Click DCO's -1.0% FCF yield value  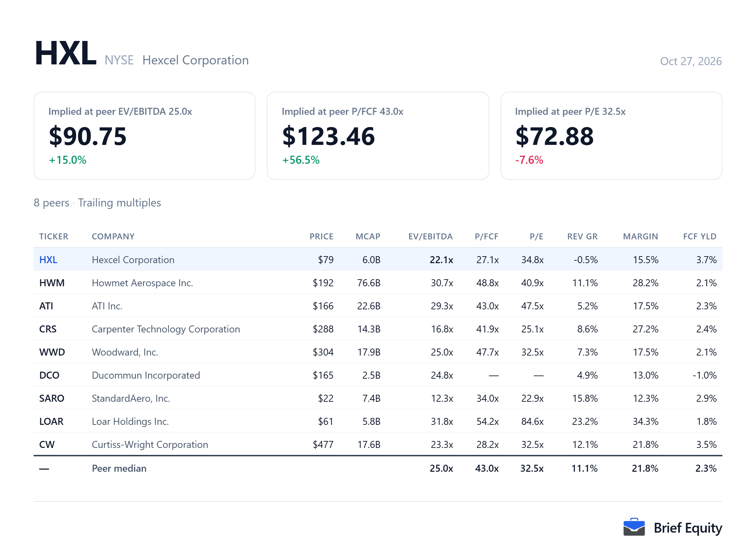click(705, 375)
